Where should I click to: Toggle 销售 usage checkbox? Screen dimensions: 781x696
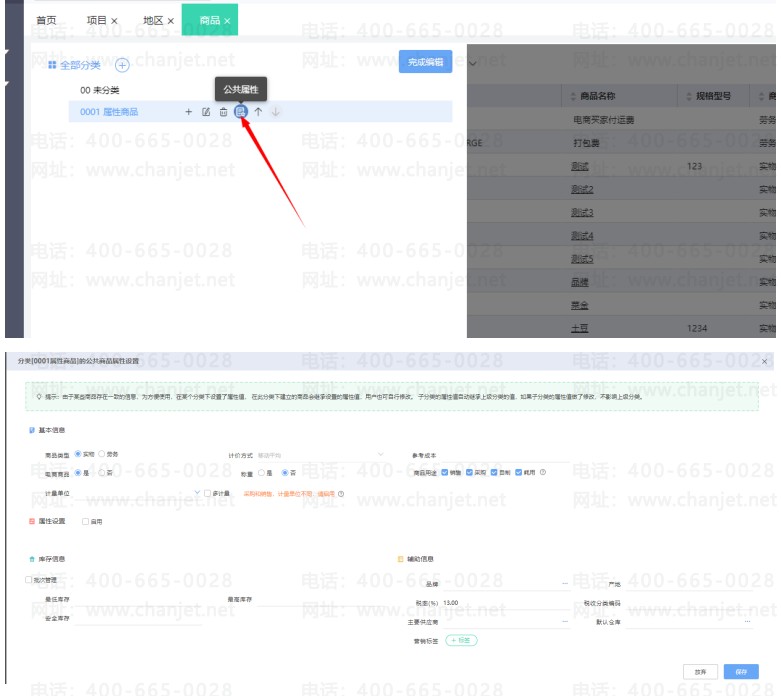pyautogui.click(x=445, y=472)
